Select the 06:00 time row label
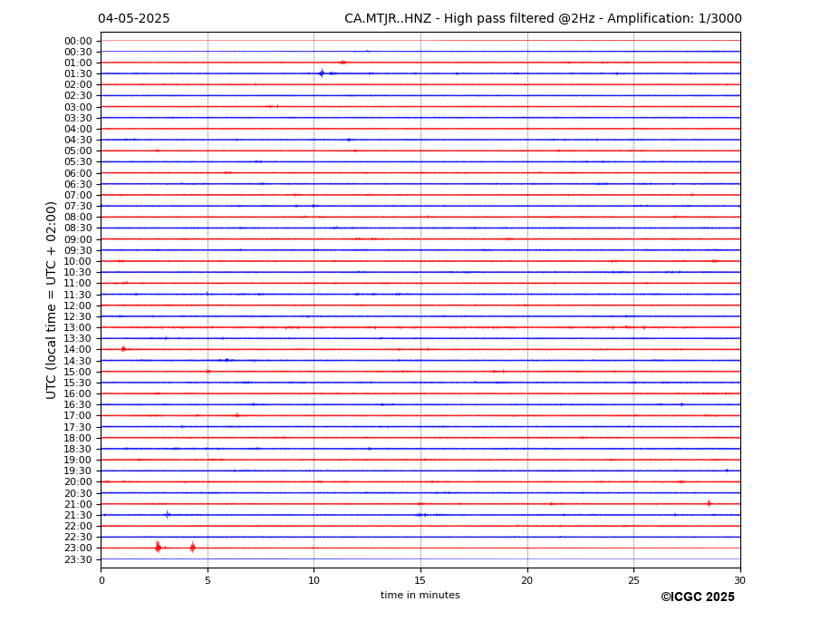This screenshot has width=840, height=631. (x=78, y=173)
